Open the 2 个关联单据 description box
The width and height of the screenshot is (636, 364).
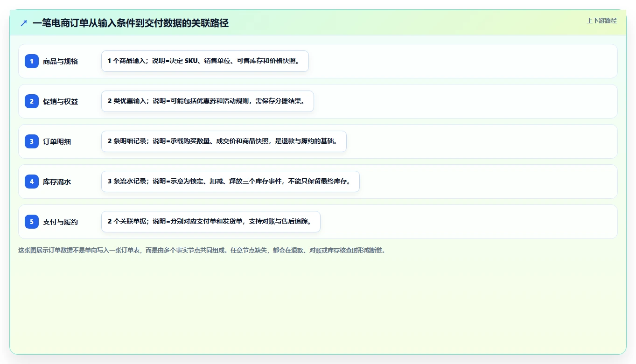(211, 222)
